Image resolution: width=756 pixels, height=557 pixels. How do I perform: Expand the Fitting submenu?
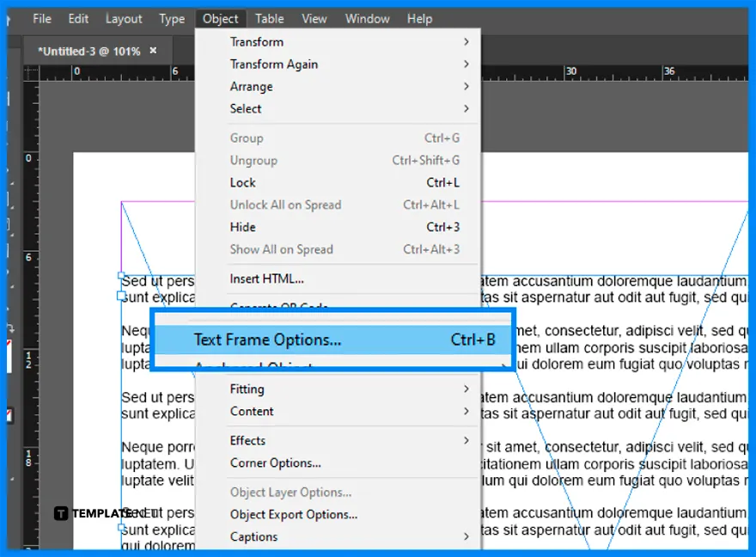click(247, 389)
